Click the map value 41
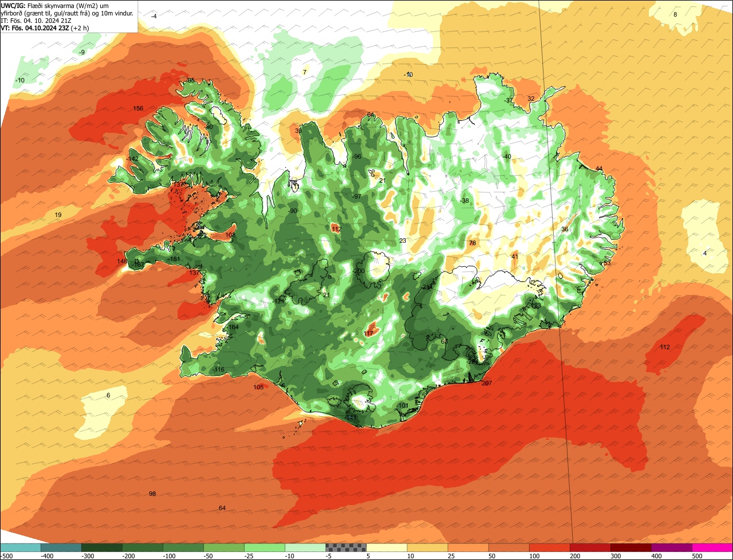 515,257
